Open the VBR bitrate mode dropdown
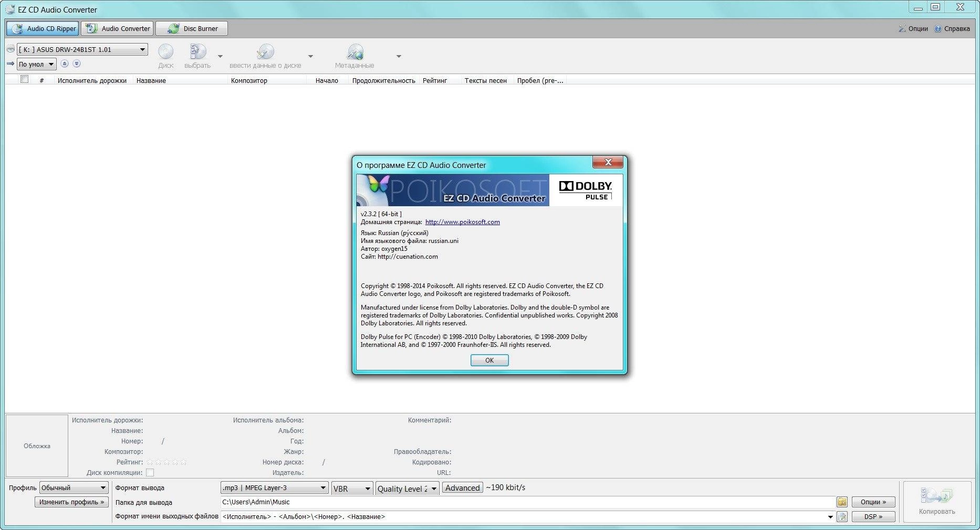 pos(352,489)
